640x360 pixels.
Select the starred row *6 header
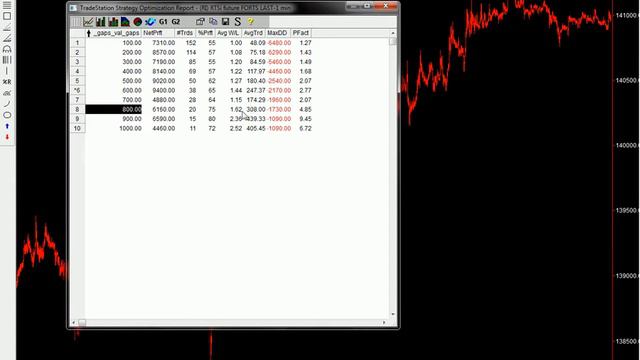[77, 90]
